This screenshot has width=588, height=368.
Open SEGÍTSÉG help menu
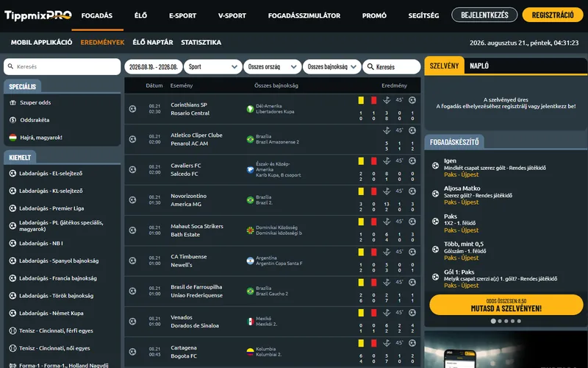(x=423, y=15)
